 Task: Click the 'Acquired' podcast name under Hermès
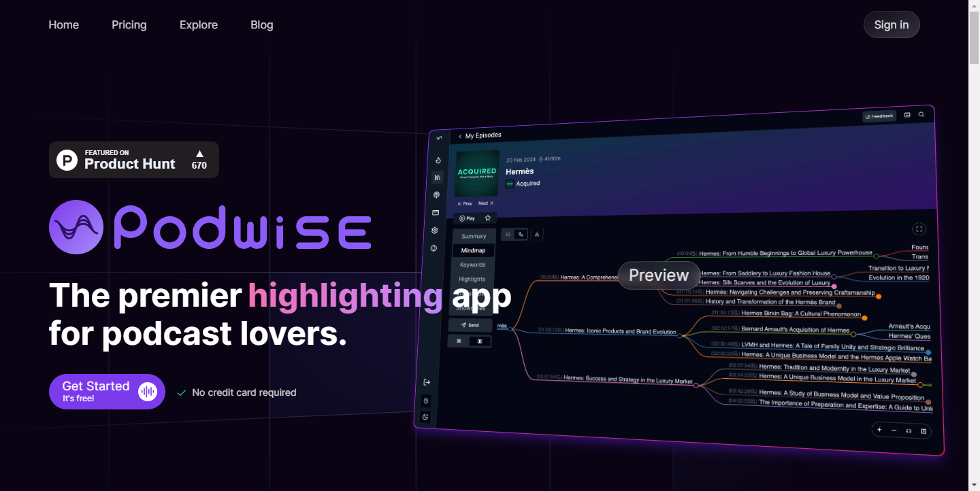click(x=527, y=184)
